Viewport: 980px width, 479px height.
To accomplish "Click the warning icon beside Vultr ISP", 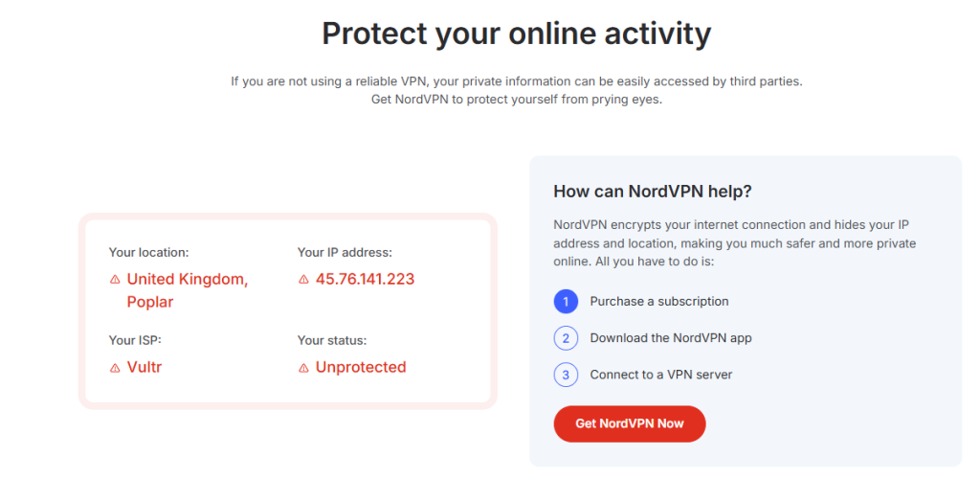I will click(x=115, y=368).
